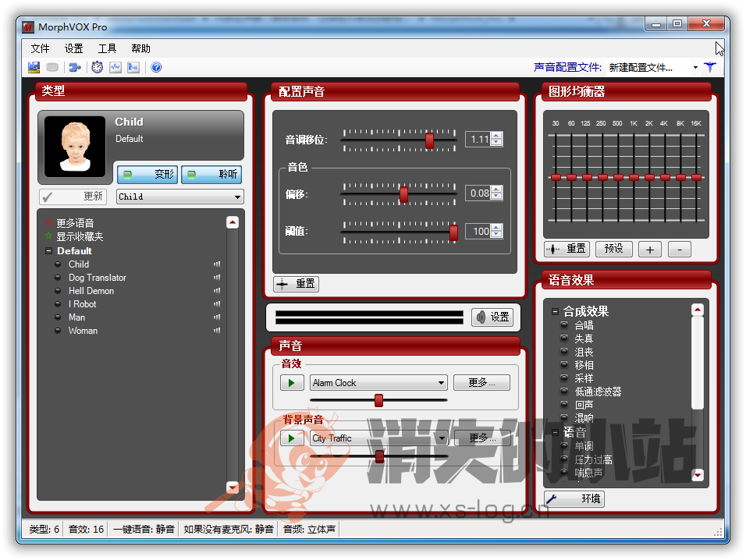The width and height of the screenshot is (746, 560).
Task: Open the City Traffic background dropdown
Action: coord(378,438)
